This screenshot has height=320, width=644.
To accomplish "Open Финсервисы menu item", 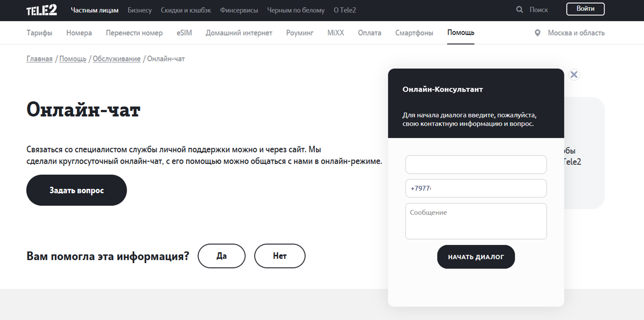I will point(239,10).
